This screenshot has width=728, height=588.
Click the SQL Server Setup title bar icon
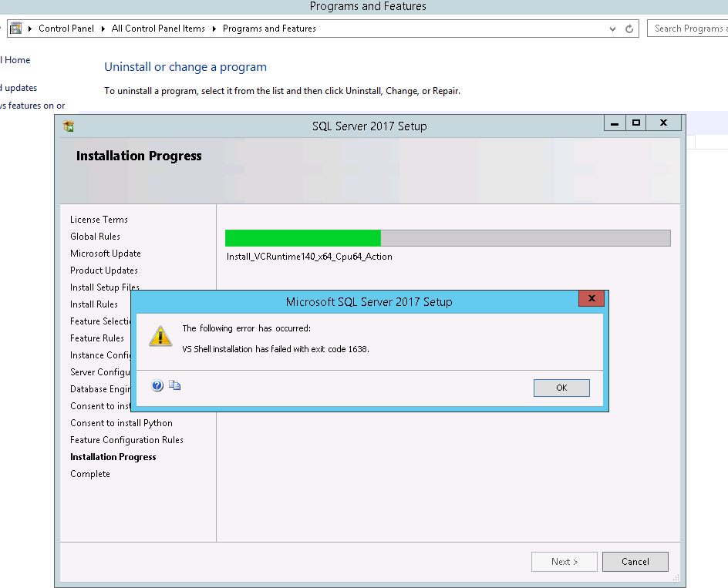click(69, 126)
